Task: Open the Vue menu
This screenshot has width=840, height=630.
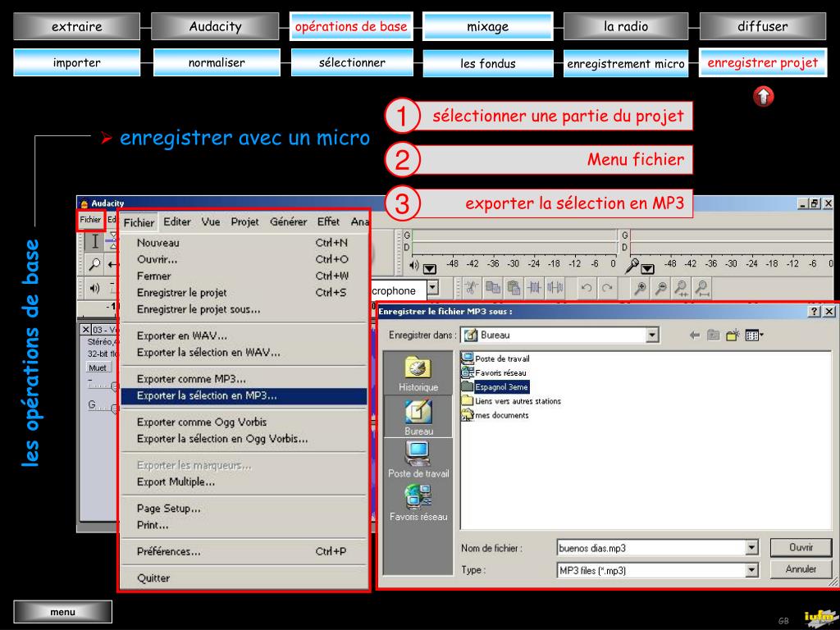Action: coord(211,221)
